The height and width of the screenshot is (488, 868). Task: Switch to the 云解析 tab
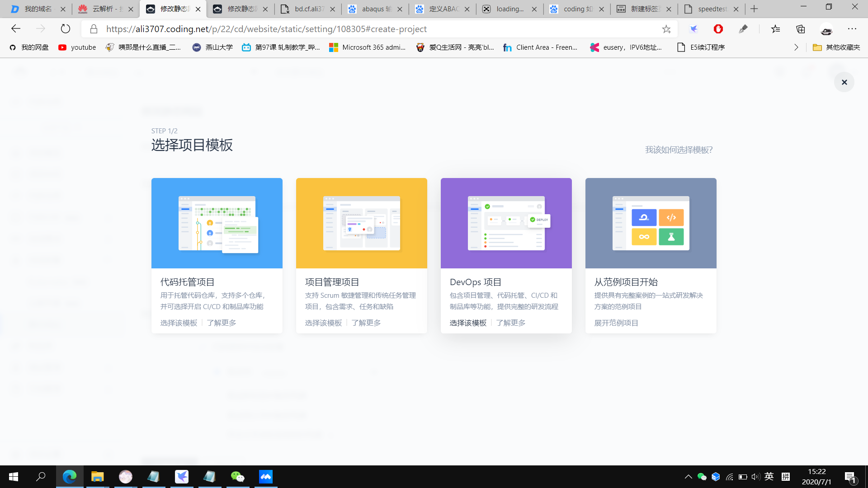[x=102, y=9]
